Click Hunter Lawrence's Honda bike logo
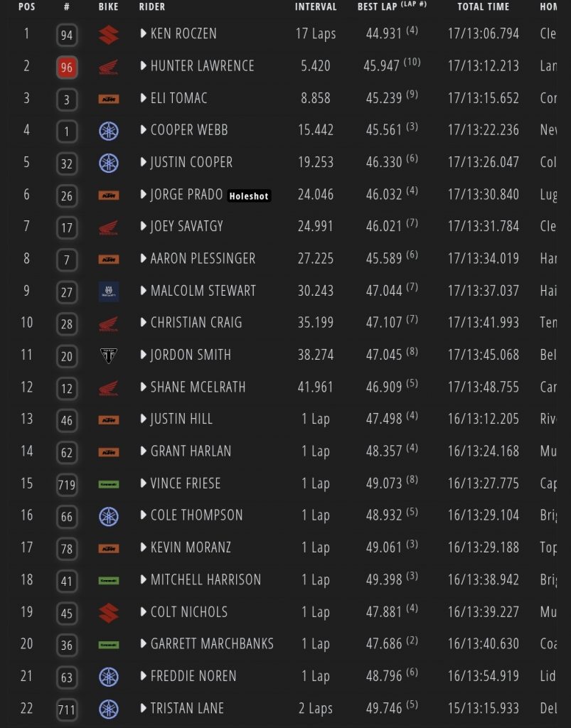 click(109, 67)
